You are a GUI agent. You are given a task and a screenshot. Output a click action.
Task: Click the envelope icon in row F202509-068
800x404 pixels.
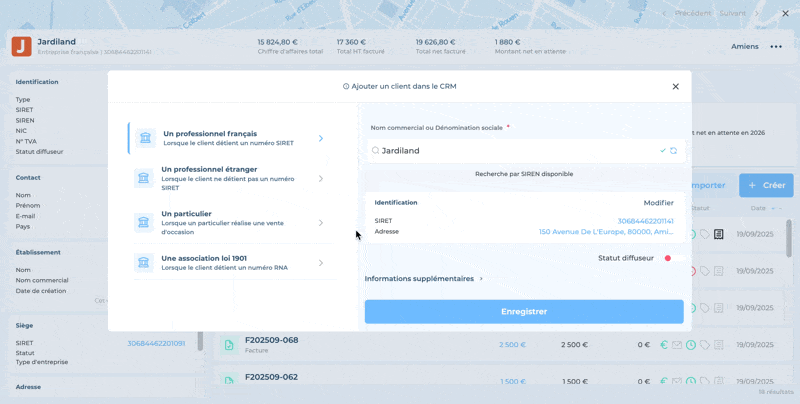tap(677, 345)
